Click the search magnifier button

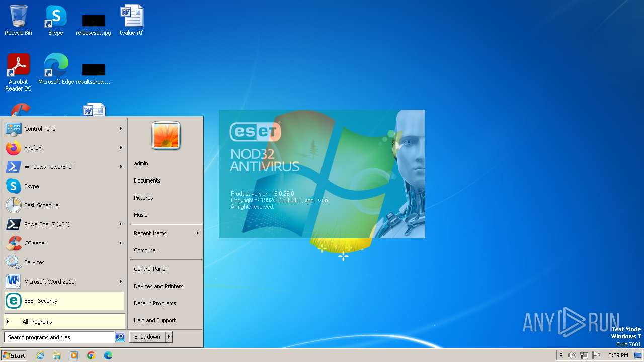(120, 337)
